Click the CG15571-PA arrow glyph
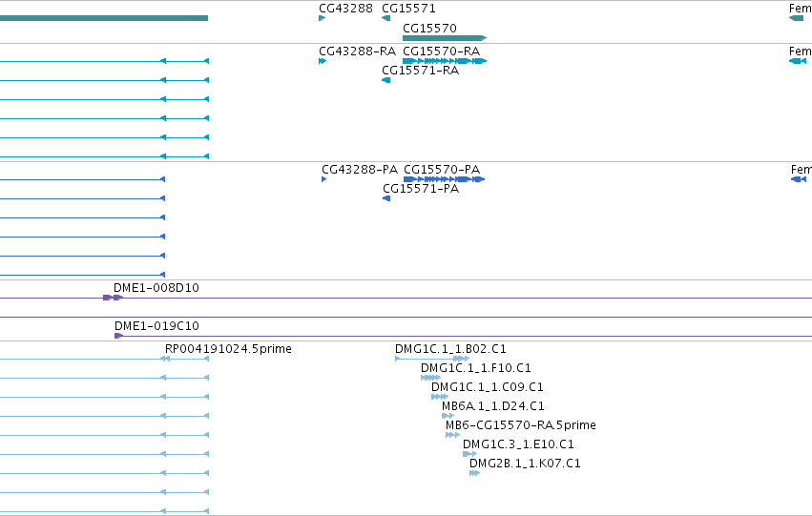Image resolution: width=812 pixels, height=516 pixels. tap(386, 198)
